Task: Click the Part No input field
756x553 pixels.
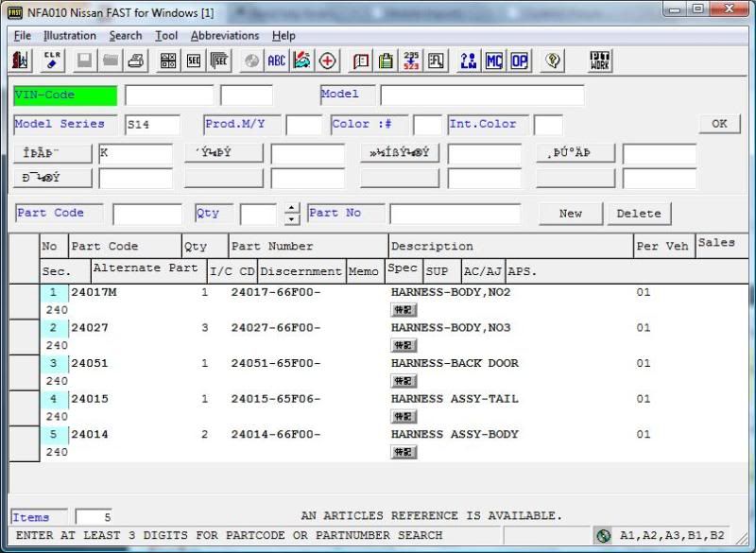Action: coord(455,214)
